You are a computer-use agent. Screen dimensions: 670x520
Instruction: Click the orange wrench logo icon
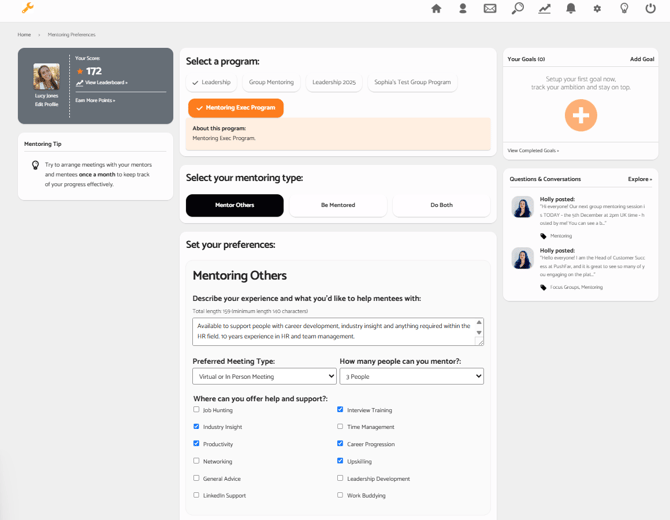pos(28,8)
